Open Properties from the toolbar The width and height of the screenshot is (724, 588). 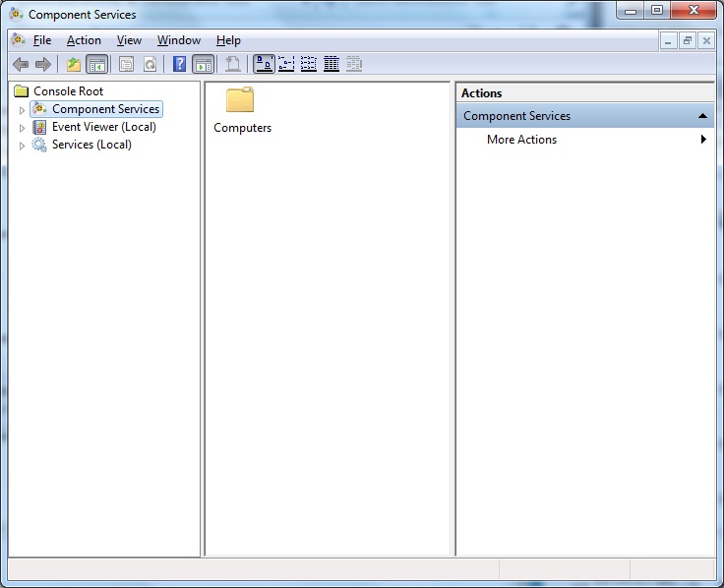pos(126,64)
